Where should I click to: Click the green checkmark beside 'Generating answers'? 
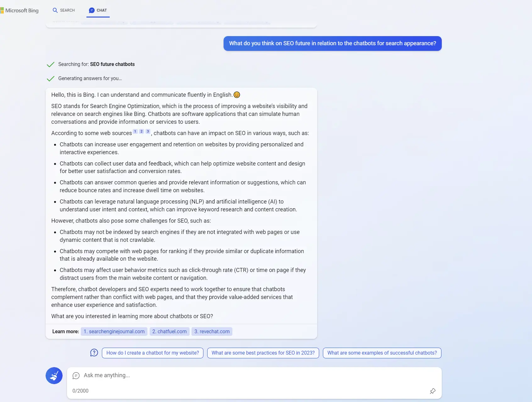51,79
